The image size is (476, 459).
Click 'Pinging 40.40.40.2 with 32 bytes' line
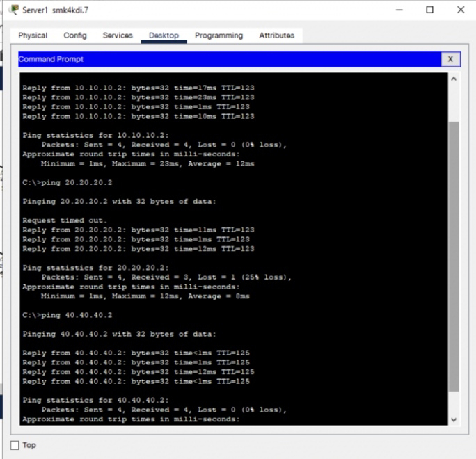[x=119, y=335]
